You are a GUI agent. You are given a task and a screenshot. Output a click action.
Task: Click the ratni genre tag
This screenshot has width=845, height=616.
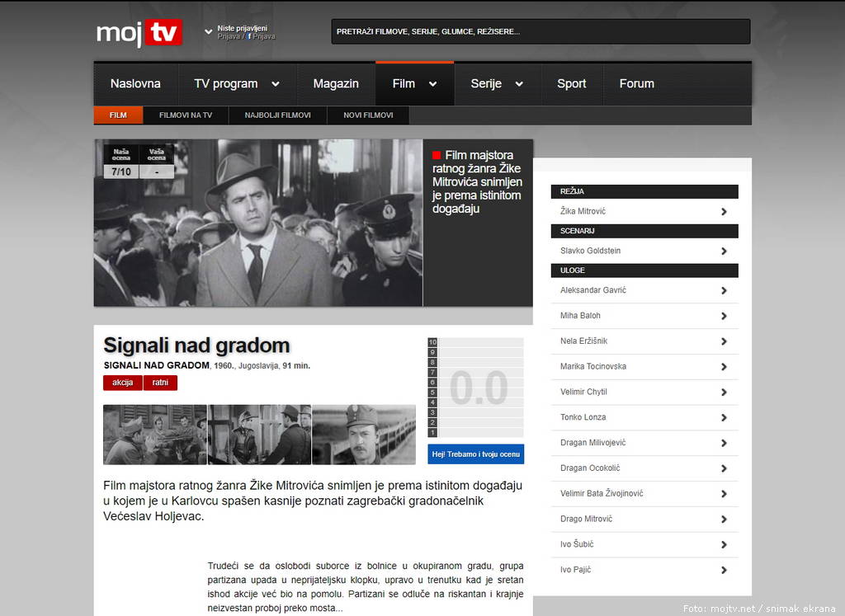(x=160, y=383)
